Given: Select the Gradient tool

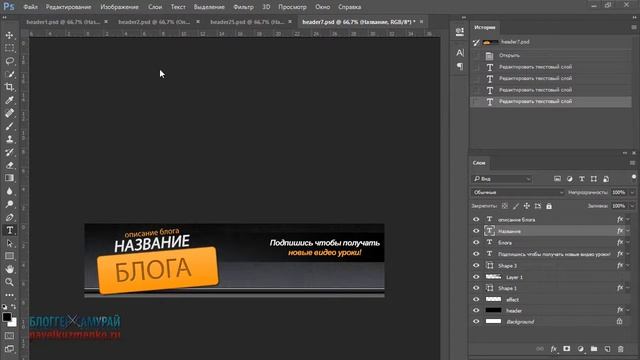Looking at the screenshot, I should point(9,178).
